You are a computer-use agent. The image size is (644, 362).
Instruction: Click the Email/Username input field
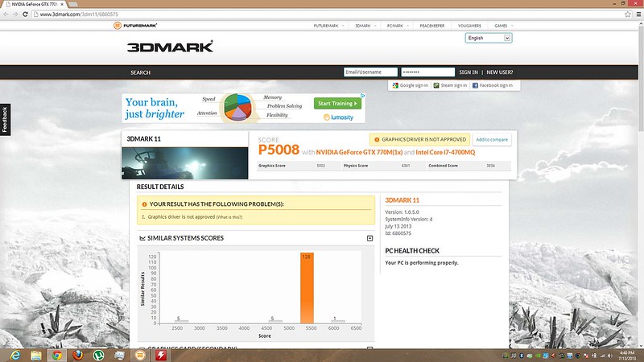click(370, 72)
